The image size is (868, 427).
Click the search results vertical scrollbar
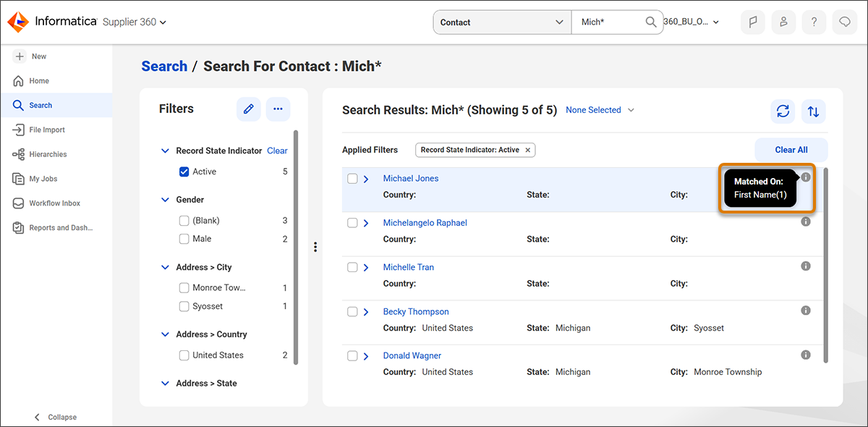pos(827,264)
